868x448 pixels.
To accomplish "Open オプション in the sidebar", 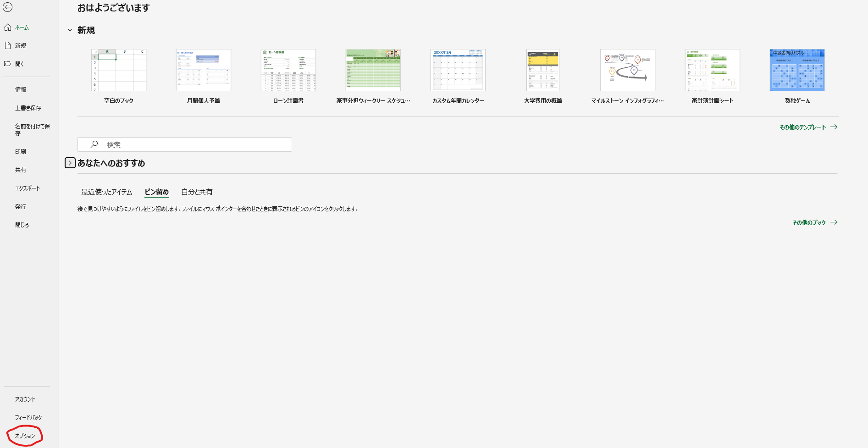I will [25, 436].
